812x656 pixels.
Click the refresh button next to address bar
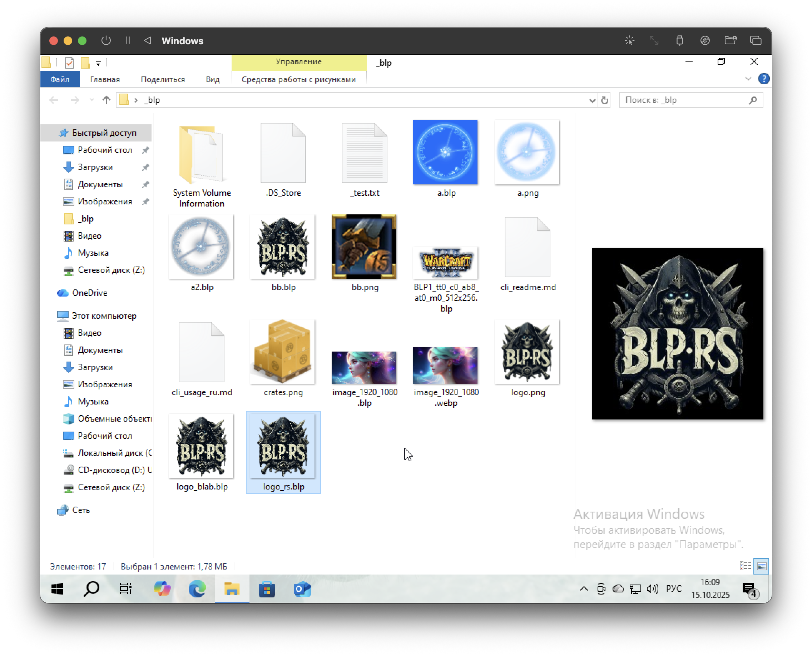[604, 100]
